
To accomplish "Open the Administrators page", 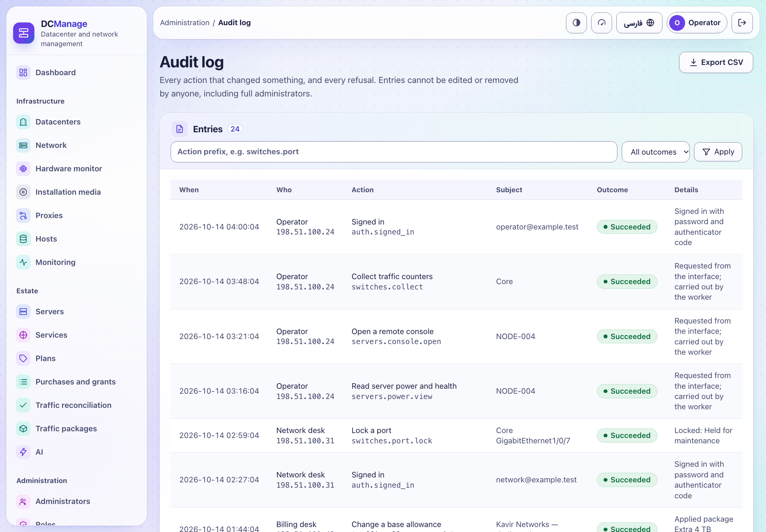I will pos(76,501).
